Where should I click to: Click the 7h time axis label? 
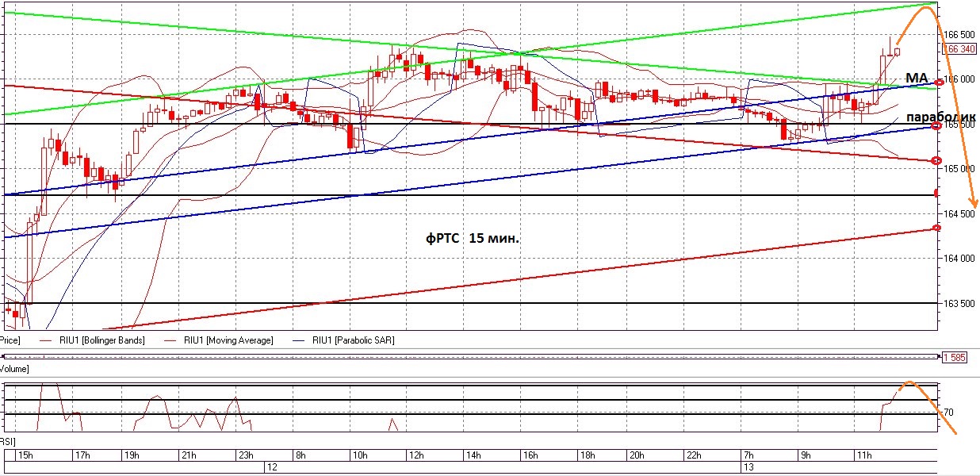click(748, 455)
